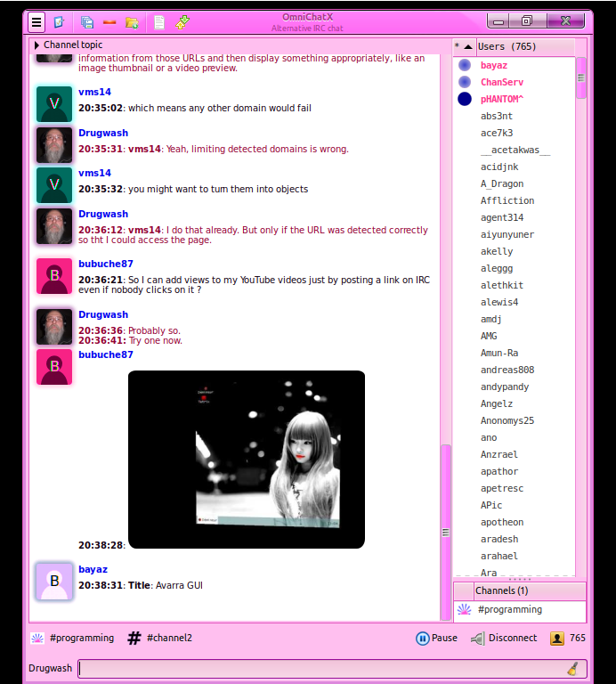Click the dark blue dot next to pHANTOM^
Screen dimensions: 616x684
(465, 99)
